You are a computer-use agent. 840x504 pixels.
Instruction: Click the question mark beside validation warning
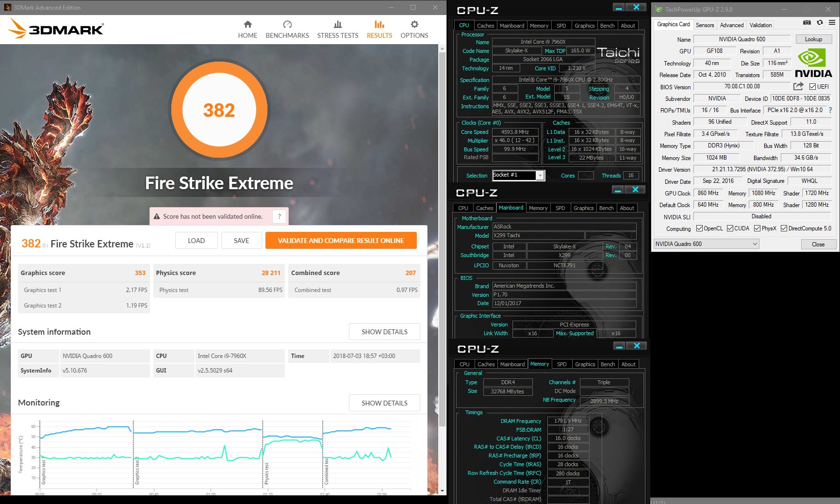click(x=280, y=216)
